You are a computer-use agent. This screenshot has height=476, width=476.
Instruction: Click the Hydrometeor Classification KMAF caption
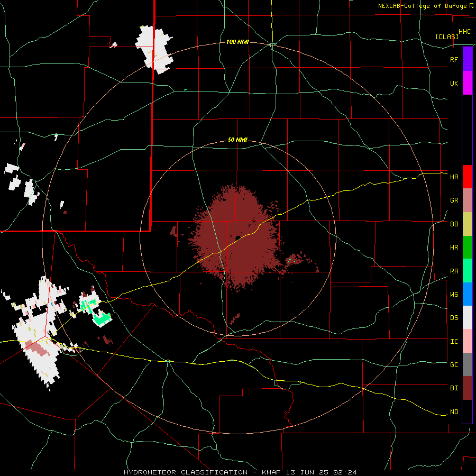240,472
